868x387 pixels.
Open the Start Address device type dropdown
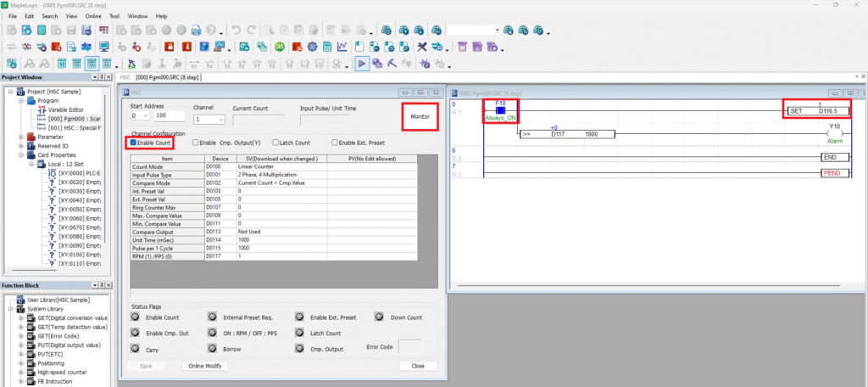[142, 115]
